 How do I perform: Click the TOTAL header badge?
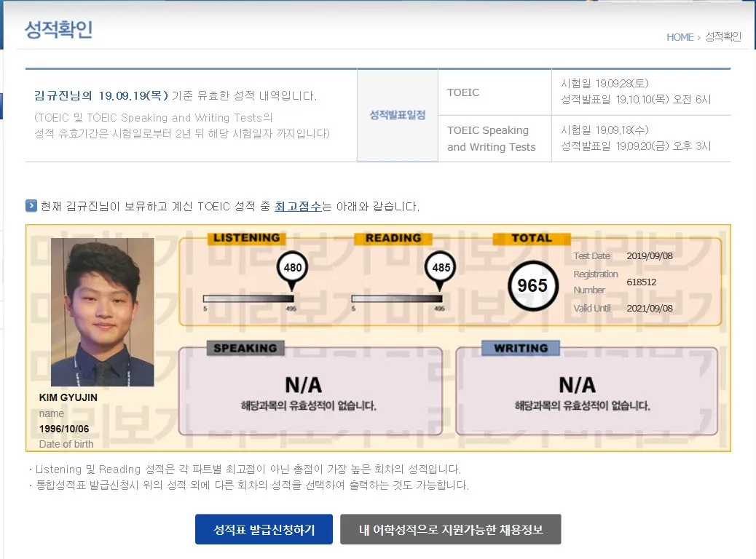click(532, 237)
